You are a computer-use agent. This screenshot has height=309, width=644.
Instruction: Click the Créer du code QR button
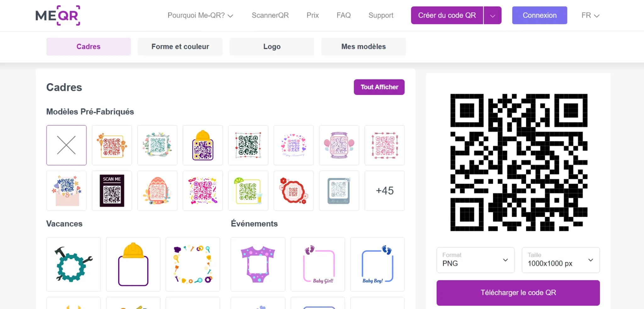[x=447, y=15]
